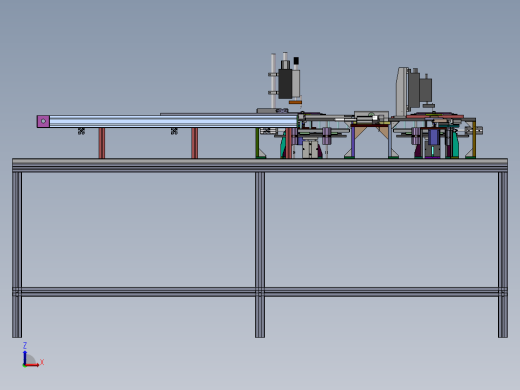This screenshot has height=390, width=520.
Task: Select the lower horizontal crossbar of the frame
Action: tap(260, 292)
